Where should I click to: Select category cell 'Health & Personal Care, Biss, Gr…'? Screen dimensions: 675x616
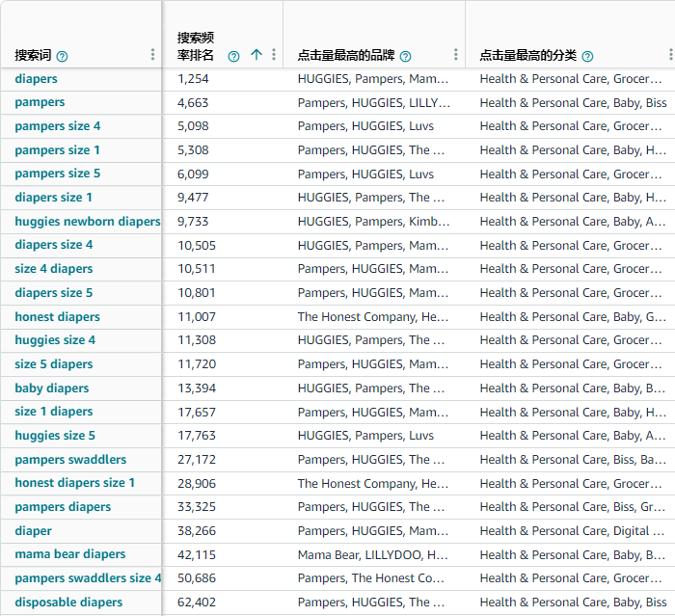[x=573, y=507]
